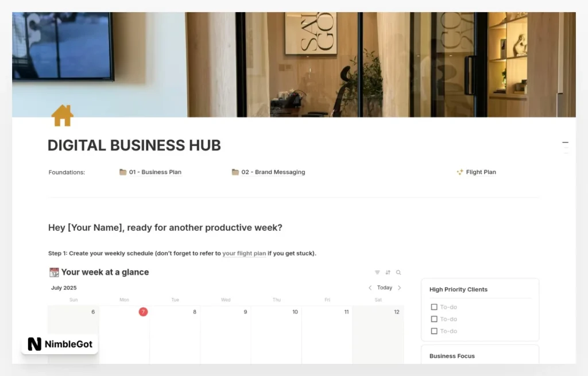This screenshot has width=588, height=376.
Task: Open the filter icon on the calendar view
Action: point(377,272)
